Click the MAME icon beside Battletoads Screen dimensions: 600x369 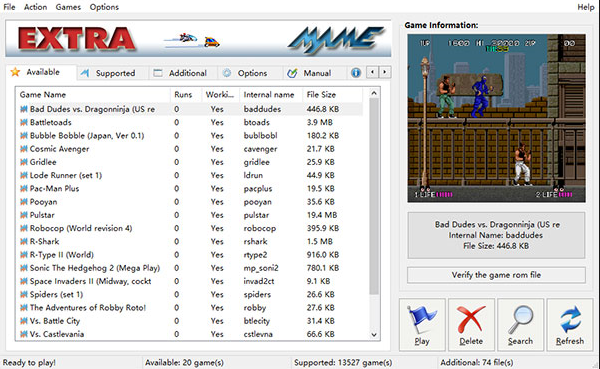click(24, 122)
